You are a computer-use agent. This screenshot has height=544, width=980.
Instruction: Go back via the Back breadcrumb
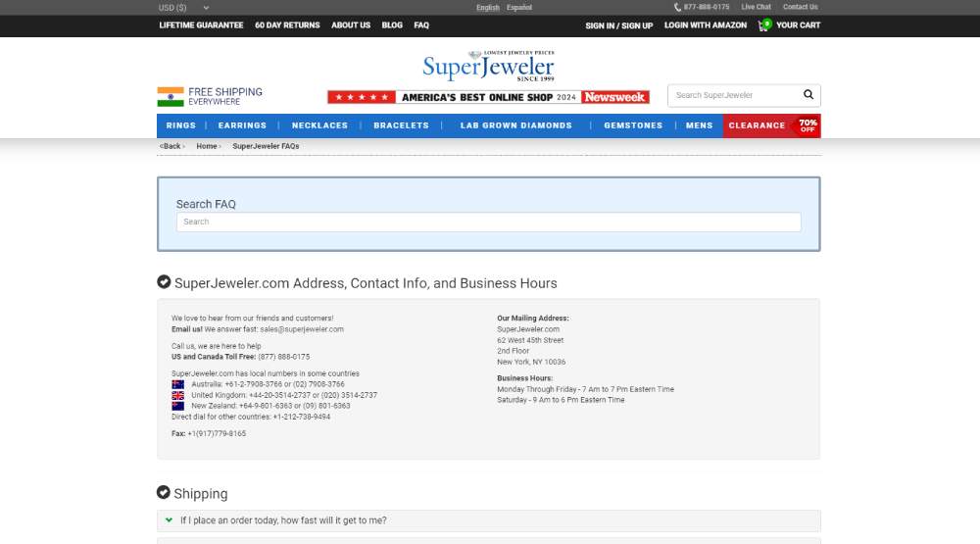tap(170, 146)
